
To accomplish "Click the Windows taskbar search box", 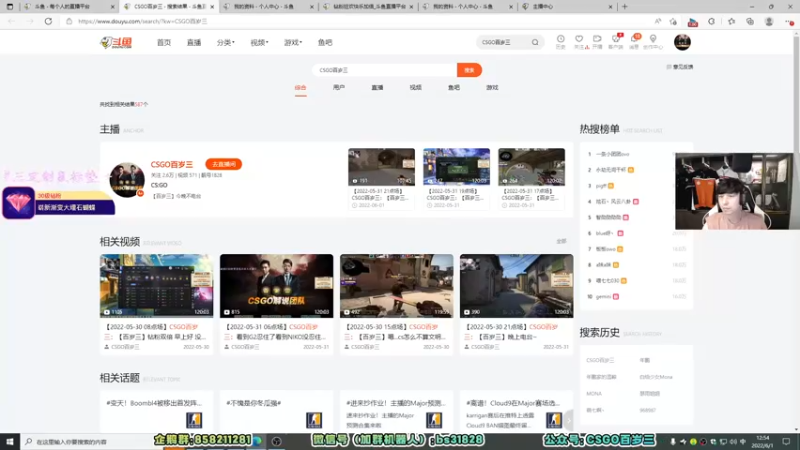I will [87, 442].
